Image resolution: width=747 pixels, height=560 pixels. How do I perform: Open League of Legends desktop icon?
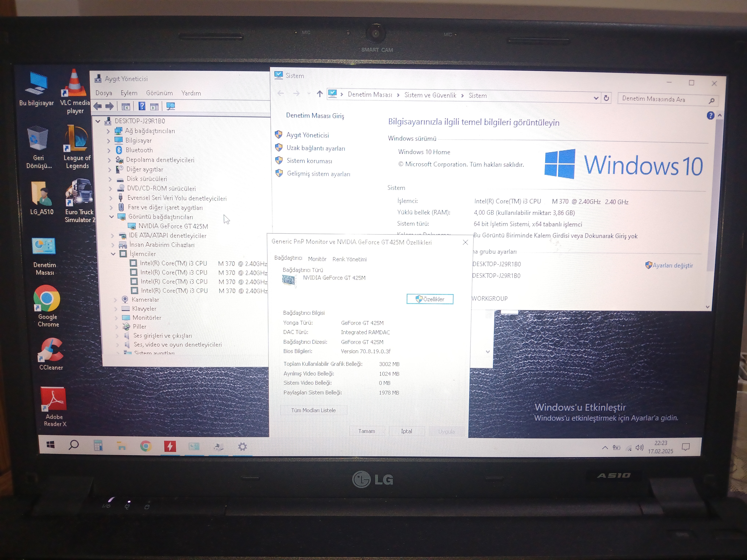[77, 147]
